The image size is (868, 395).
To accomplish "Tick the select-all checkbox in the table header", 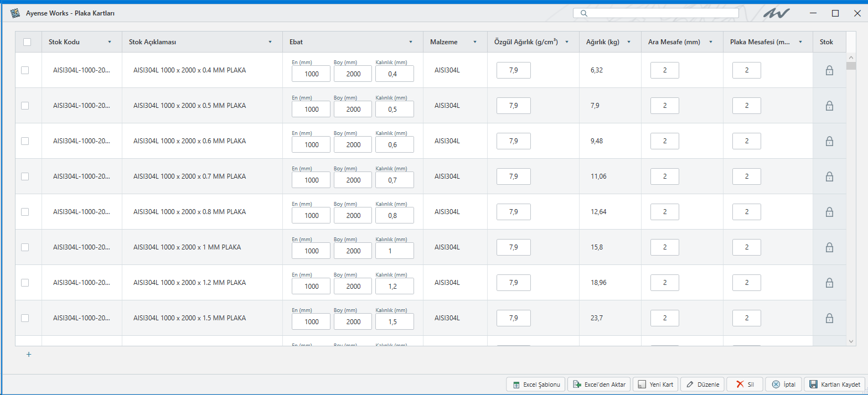I will pyautogui.click(x=27, y=41).
